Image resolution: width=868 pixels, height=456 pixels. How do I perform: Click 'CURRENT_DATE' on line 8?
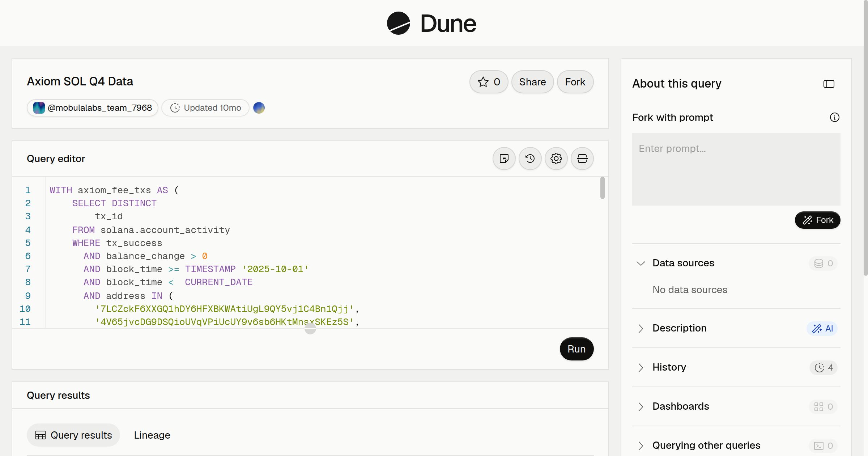click(219, 282)
